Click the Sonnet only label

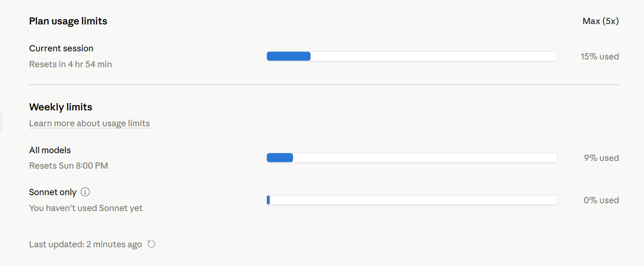tap(53, 192)
